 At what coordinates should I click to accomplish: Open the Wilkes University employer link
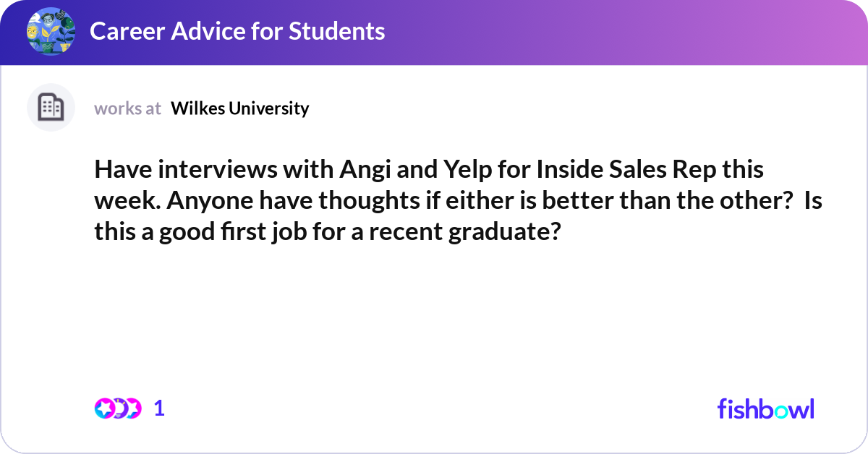pyautogui.click(x=240, y=108)
